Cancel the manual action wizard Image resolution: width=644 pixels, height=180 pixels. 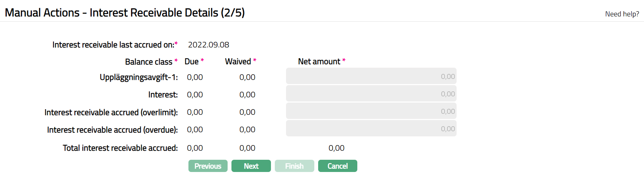point(337,166)
